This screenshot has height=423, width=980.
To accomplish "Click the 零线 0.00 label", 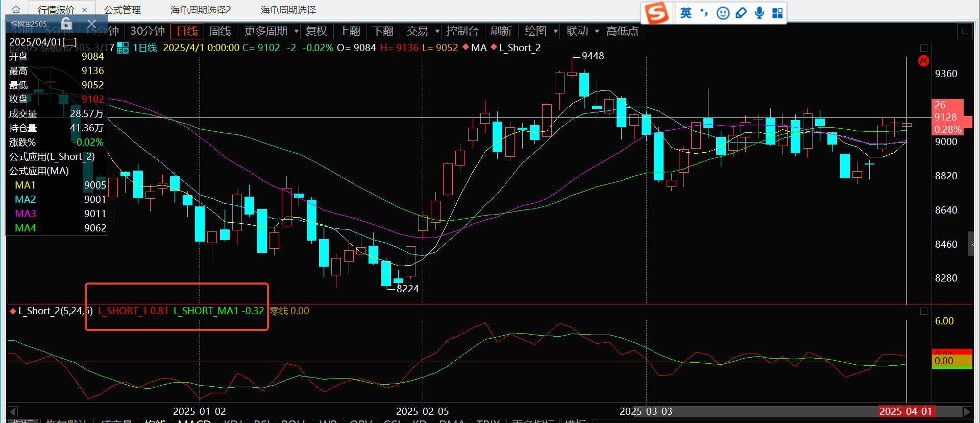I will click(x=289, y=311).
